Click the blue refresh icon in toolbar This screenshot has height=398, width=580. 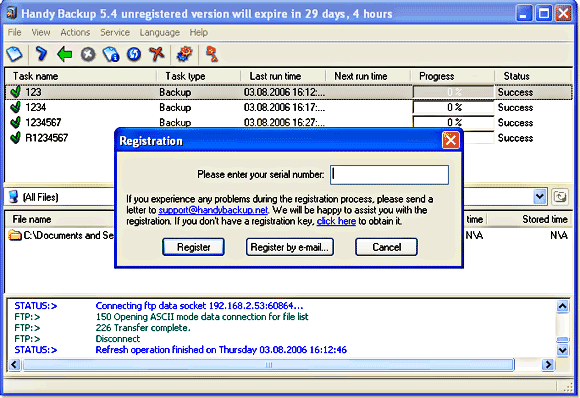pos(134,54)
